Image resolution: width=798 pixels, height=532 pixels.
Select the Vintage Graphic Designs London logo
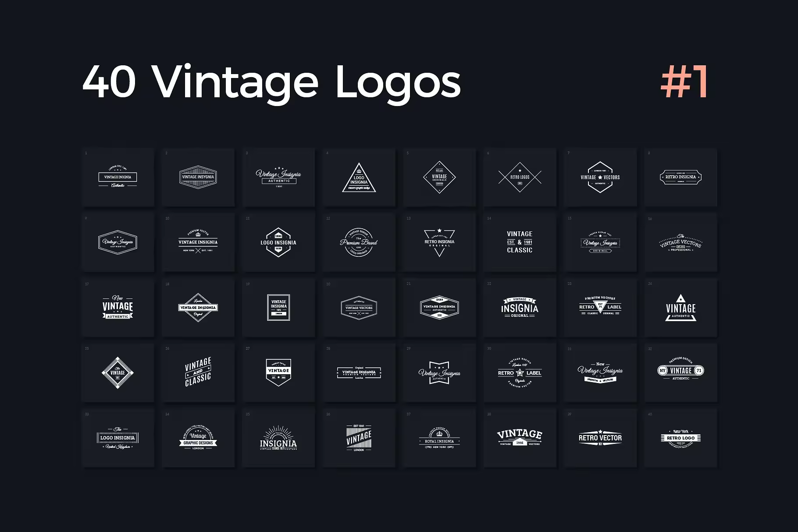pyautogui.click(x=198, y=438)
